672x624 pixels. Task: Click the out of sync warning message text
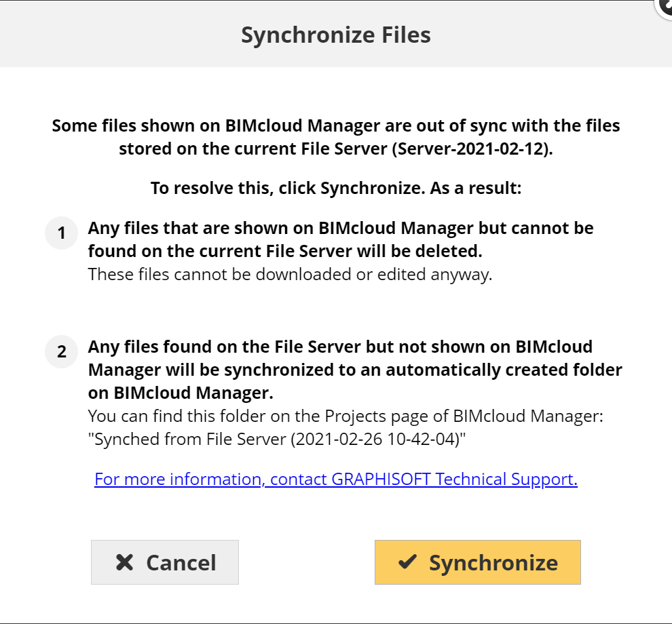pyautogui.click(x=335, y=136)
